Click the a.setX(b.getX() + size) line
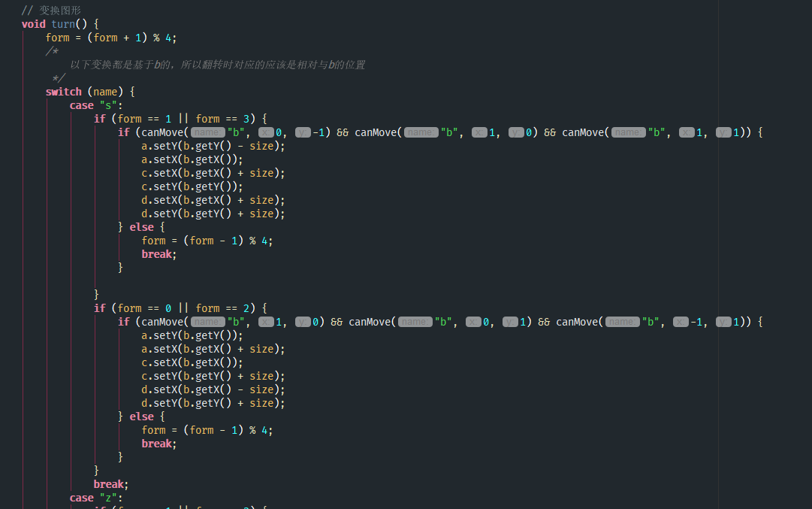This screenshot has width=812, height=509. point(213,350)
